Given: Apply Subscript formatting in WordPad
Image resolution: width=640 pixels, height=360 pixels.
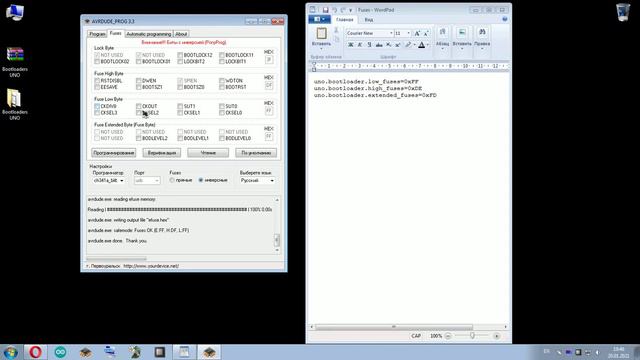Looking at the screenshot, I should (389, 45).
